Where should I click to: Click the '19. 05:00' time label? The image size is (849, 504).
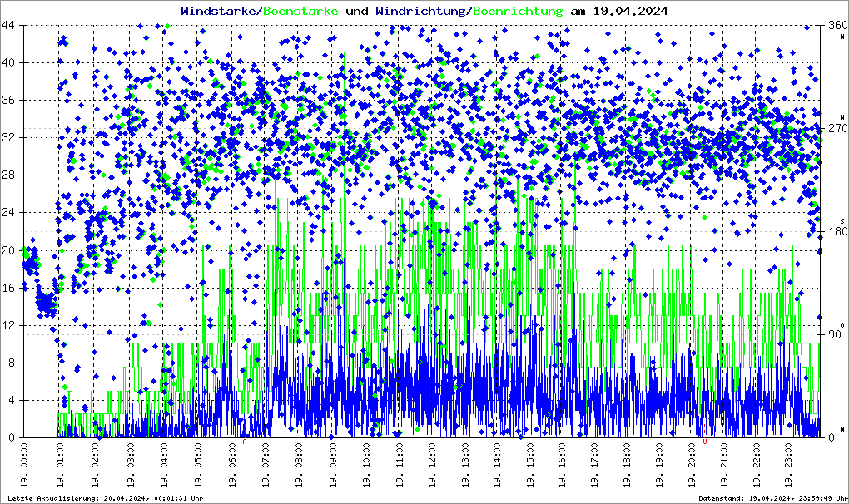[199, 466]
